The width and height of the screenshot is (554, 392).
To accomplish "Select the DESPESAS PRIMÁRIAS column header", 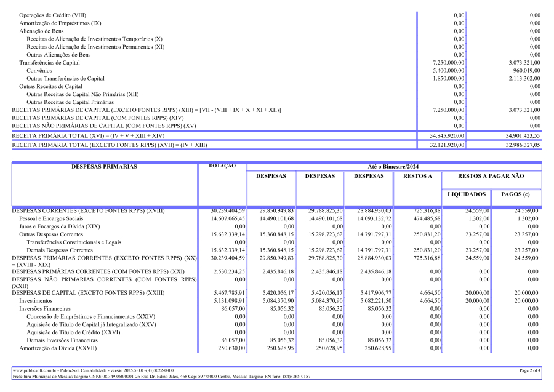I will (x=104, y=167).
